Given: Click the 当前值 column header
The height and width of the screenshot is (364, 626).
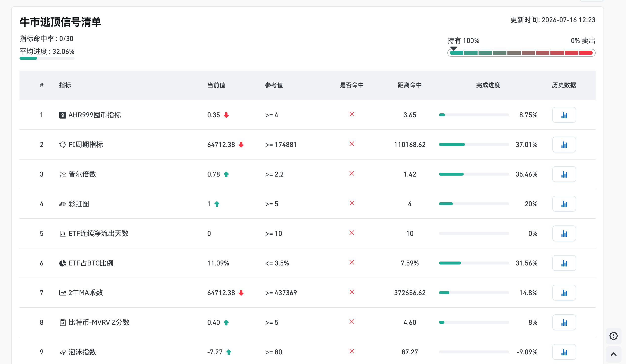Looking at the screenshot, I should click(x=216, y=85).
